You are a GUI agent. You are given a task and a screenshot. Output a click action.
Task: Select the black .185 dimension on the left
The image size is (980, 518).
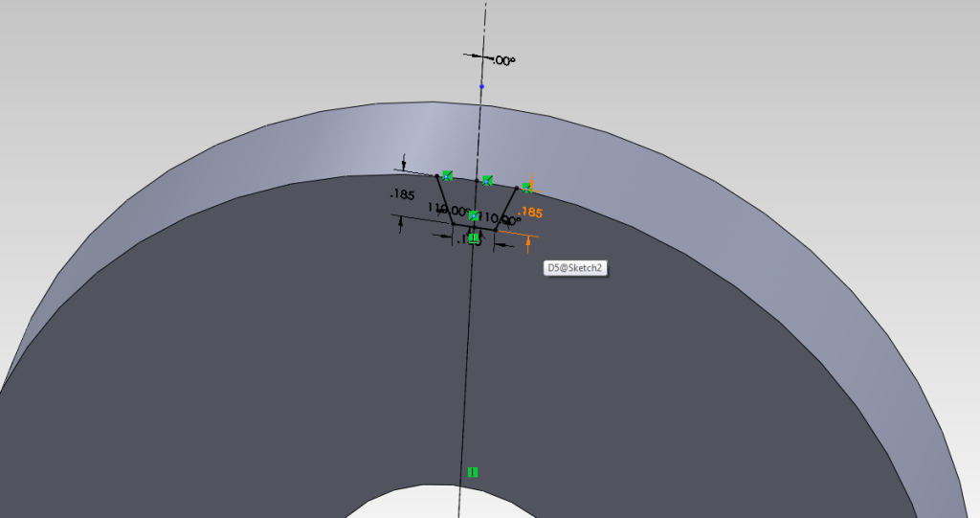tap(402, 194)
